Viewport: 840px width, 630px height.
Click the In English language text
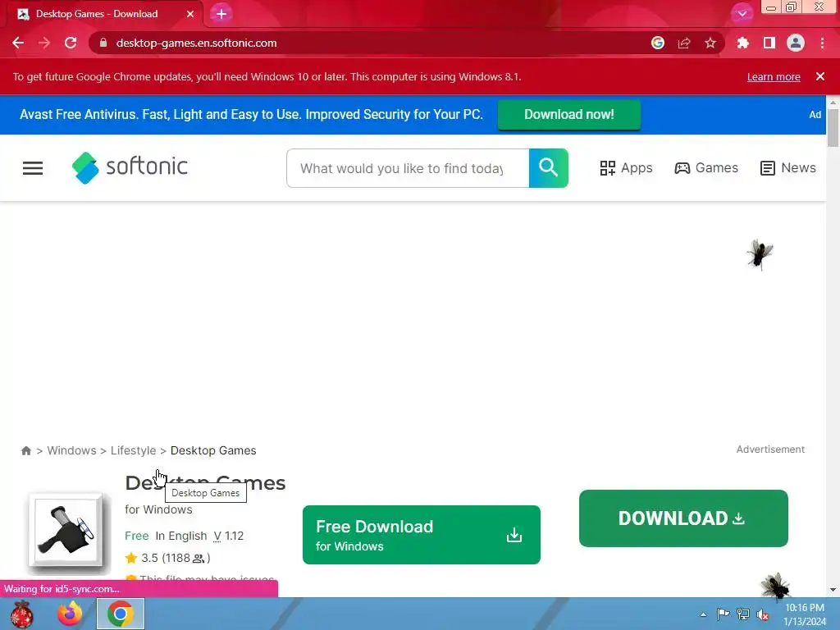coord(181,536)
